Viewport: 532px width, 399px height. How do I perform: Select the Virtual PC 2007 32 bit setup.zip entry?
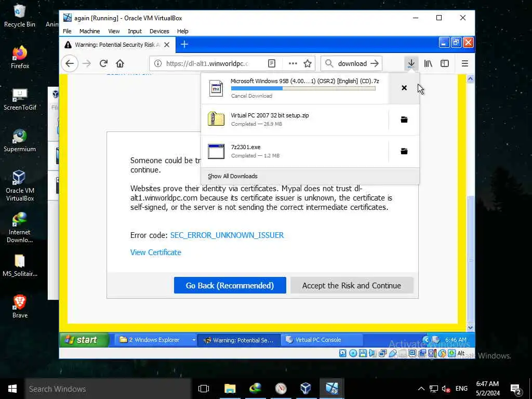coord(295,119)
